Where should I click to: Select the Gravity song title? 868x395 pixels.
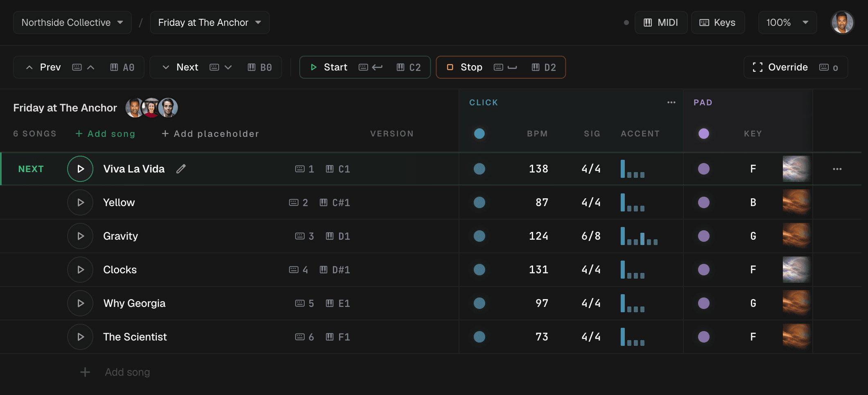tap(120, 236)
